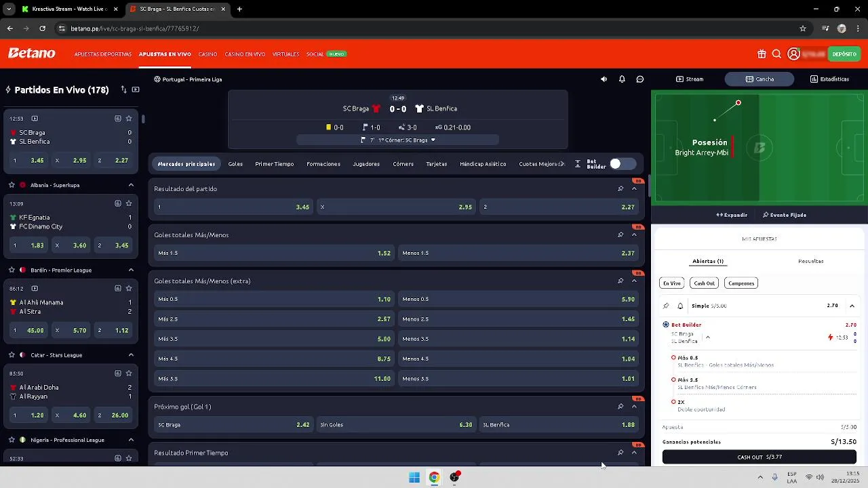Open the gift promotions icon in header
This screenshot has width=868, height=488.
[762, 54]
